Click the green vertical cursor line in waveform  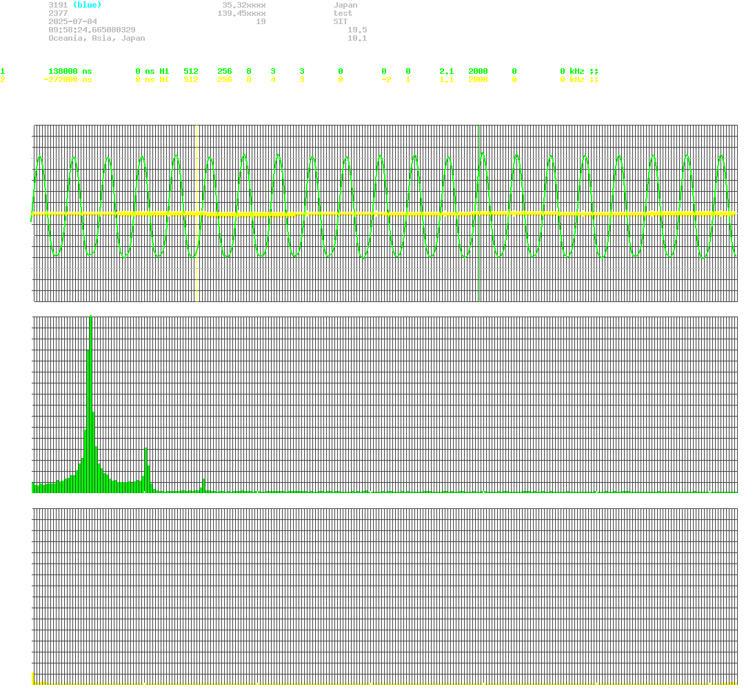point(480,213)
